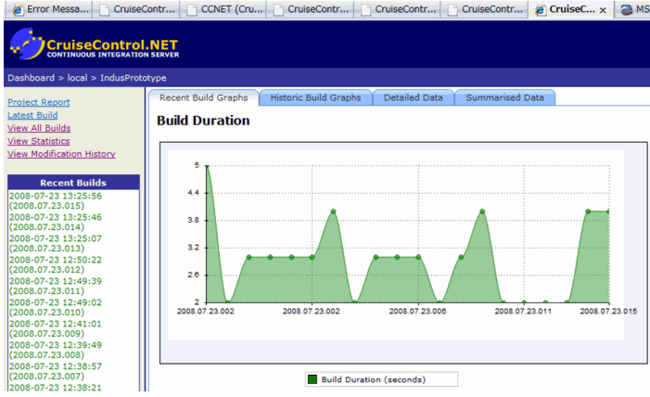This screenshot has width=650, height=397.
Task: Click the Dashboard breadcrumb link
Action: (31, 78)
